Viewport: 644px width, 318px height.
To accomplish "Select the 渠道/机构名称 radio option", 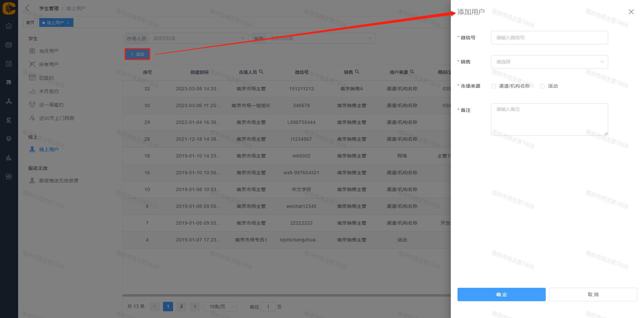I will (x=493, y=86).
